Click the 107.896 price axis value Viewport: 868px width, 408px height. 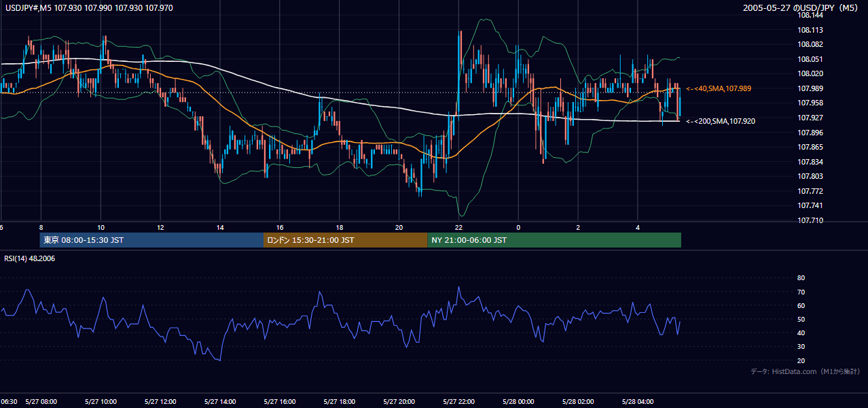[x=811, y=133]
